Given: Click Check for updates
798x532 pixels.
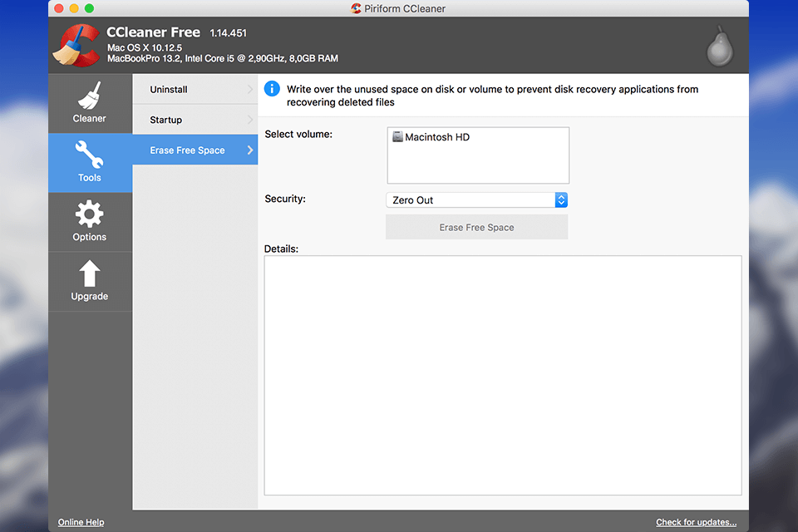Looking at the screenshot, I should tap(697, 522).
